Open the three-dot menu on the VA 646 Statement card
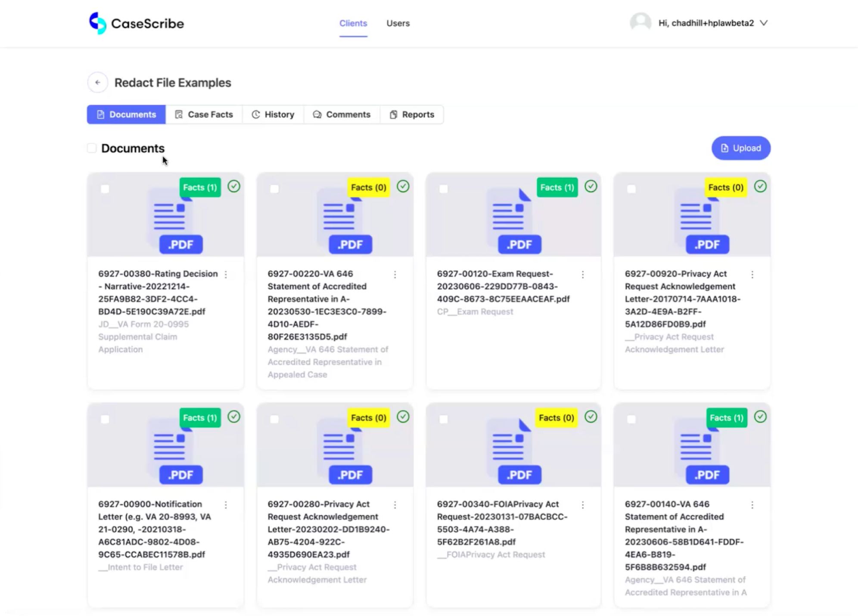Screen dimensions: 858x616 (396, 274)
